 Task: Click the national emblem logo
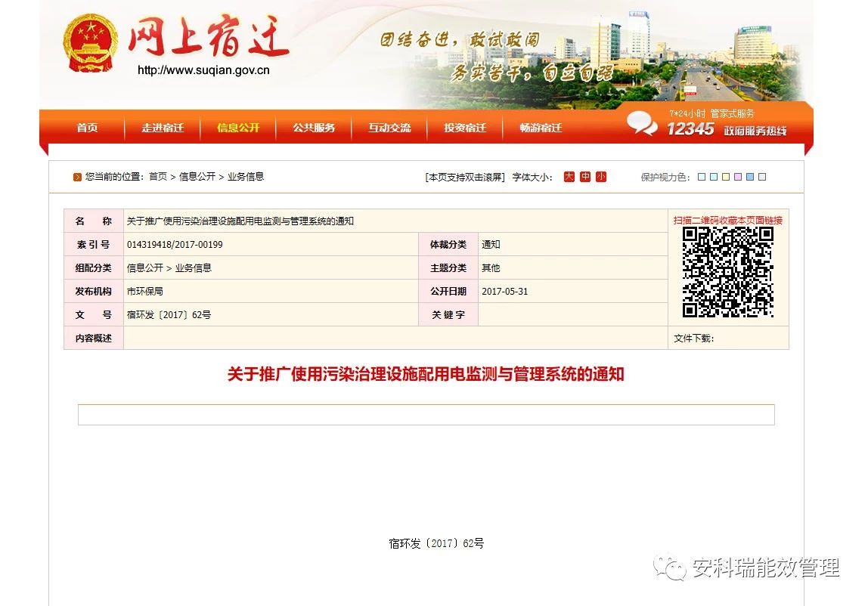point(90,44)
